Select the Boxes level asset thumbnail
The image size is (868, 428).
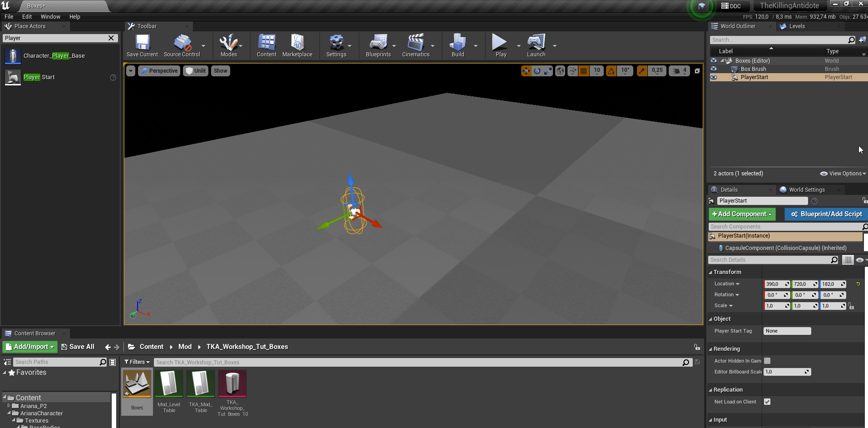tap(137, 383)
